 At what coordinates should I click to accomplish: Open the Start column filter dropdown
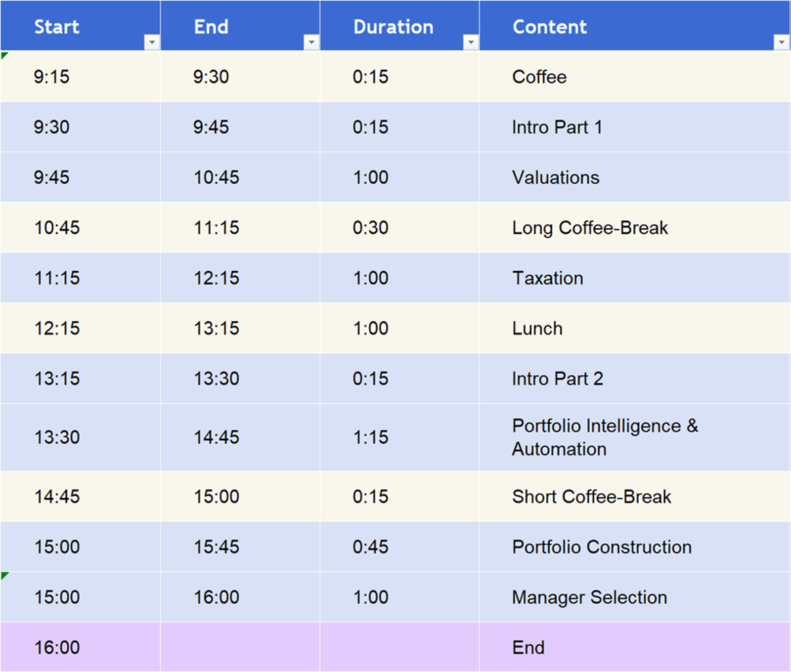tap(152, 42)
